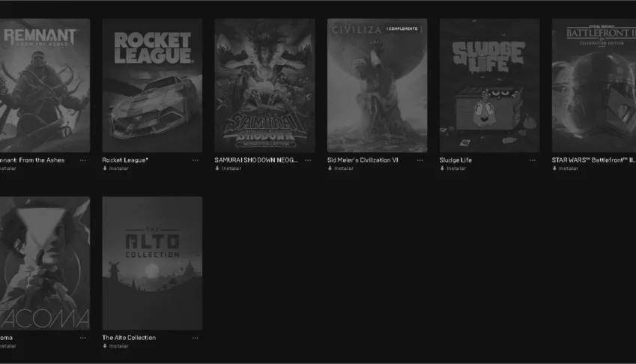
Task: Select the Samurai Shodown cover art
Action: coord(264,85)
